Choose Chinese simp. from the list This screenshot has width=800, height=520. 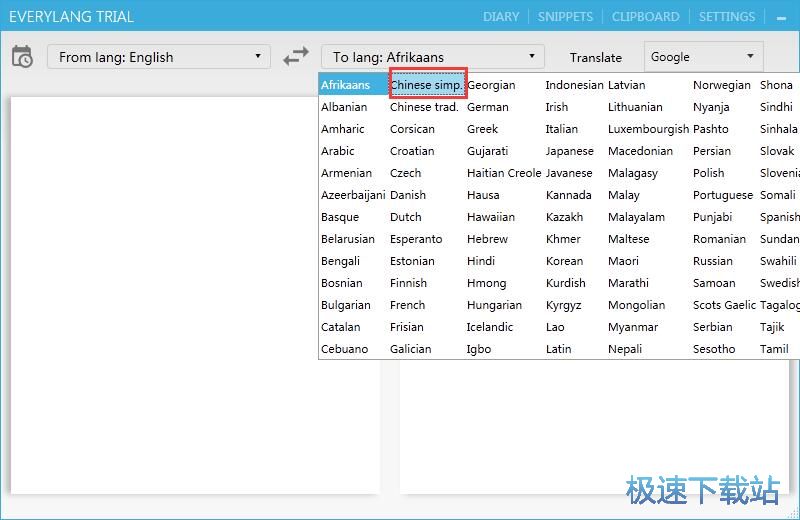(x=428, y=85)
